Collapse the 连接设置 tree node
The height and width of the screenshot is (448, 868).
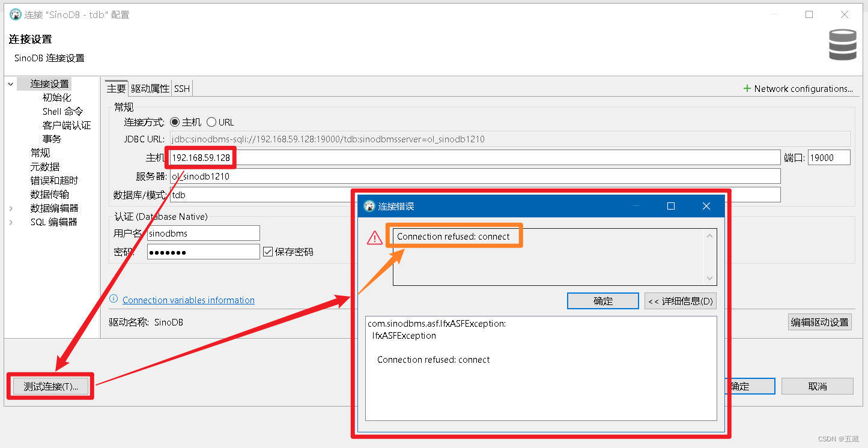[10, 83]
